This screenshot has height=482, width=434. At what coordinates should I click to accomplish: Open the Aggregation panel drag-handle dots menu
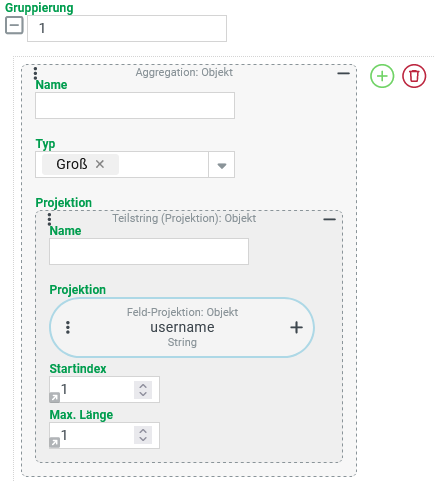coord(36,74)
